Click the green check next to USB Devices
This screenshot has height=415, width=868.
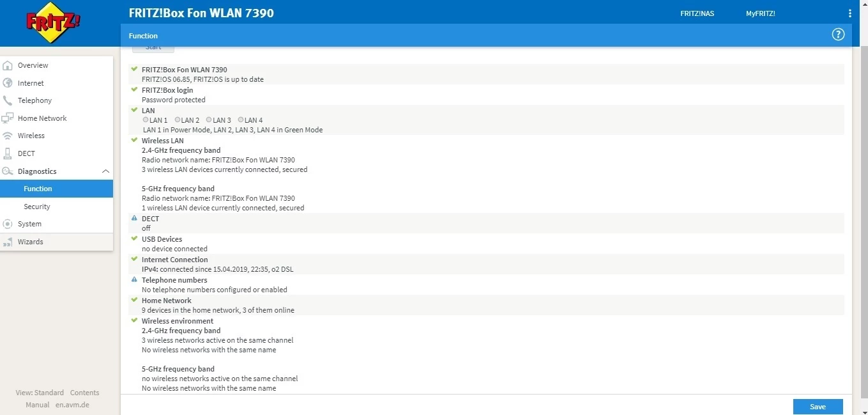coord(134,239)
